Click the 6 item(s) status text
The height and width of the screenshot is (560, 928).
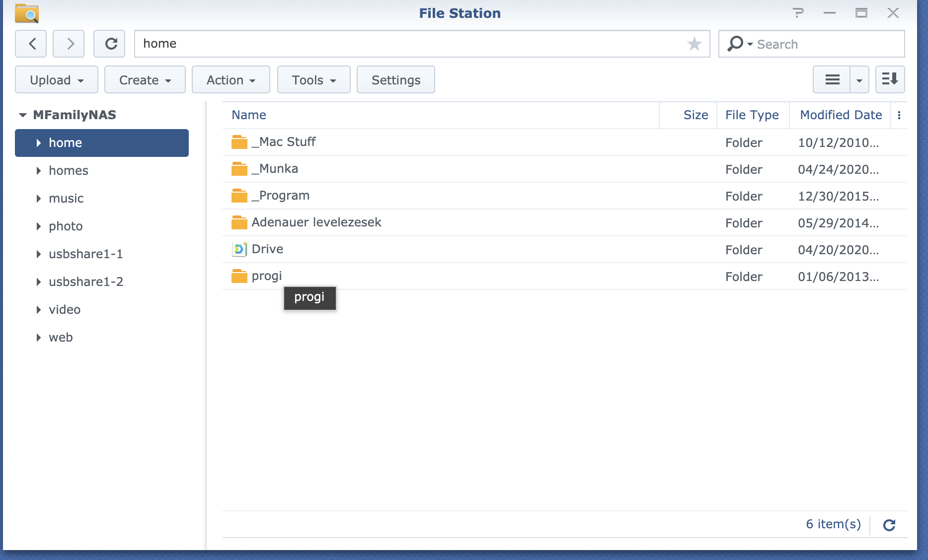point(833,524)
